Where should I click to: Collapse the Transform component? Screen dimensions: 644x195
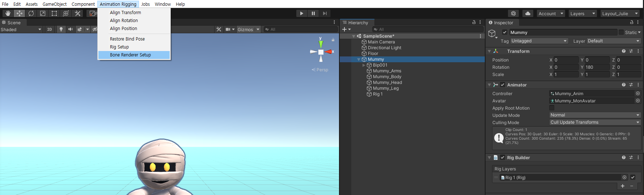489,51
